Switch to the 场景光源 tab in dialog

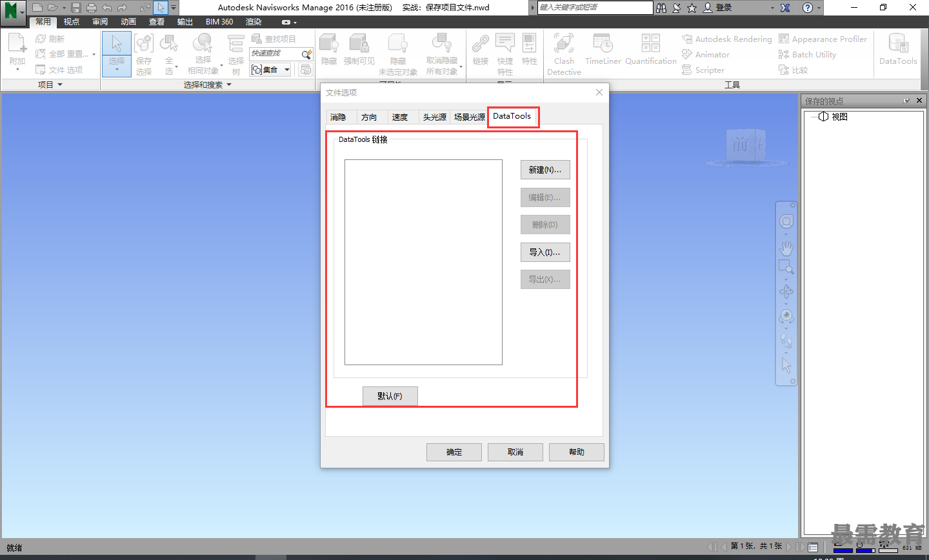pyautogui.click(x=469, y=117)
